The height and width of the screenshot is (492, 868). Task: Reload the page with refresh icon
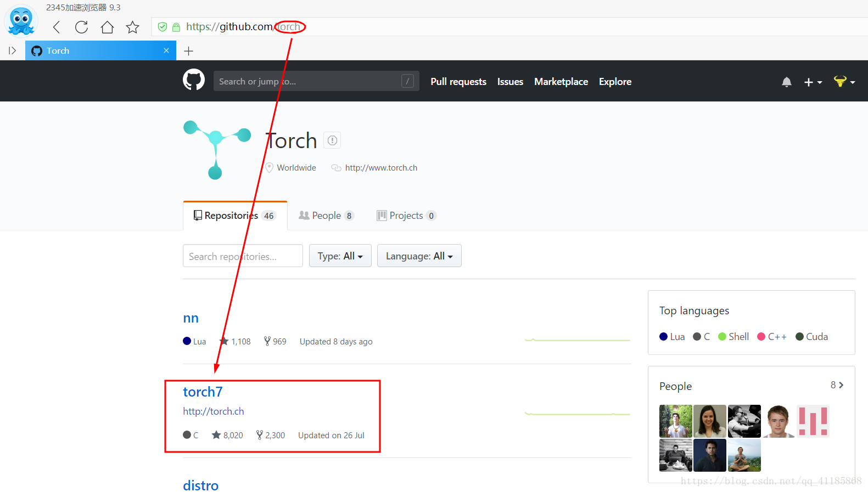pyautogui.click(x=82, y=27)
